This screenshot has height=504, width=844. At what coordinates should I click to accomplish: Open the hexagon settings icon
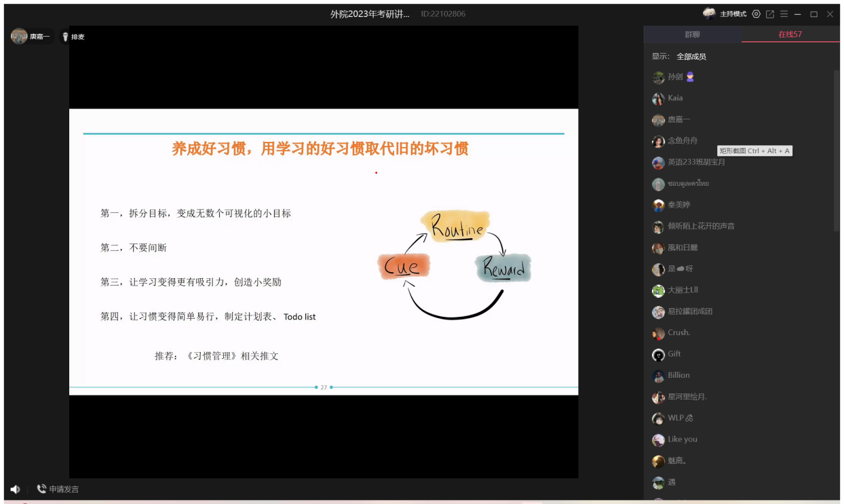click(756, 14)
